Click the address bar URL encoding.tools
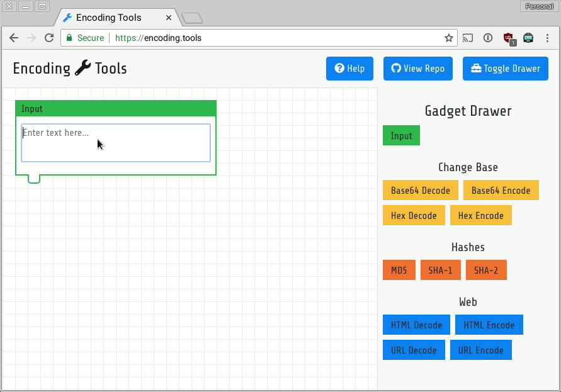Screen dimensions: 561x392 (x=158, y=38)
